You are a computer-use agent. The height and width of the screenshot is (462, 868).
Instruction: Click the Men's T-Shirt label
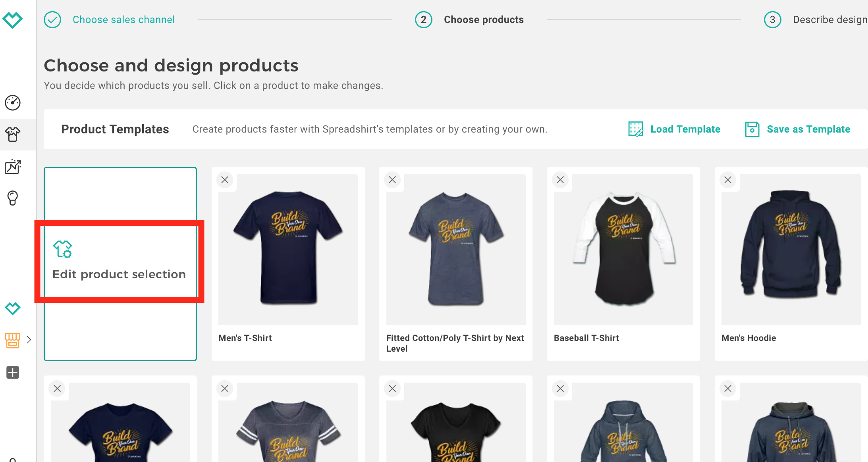pos(245,338)
